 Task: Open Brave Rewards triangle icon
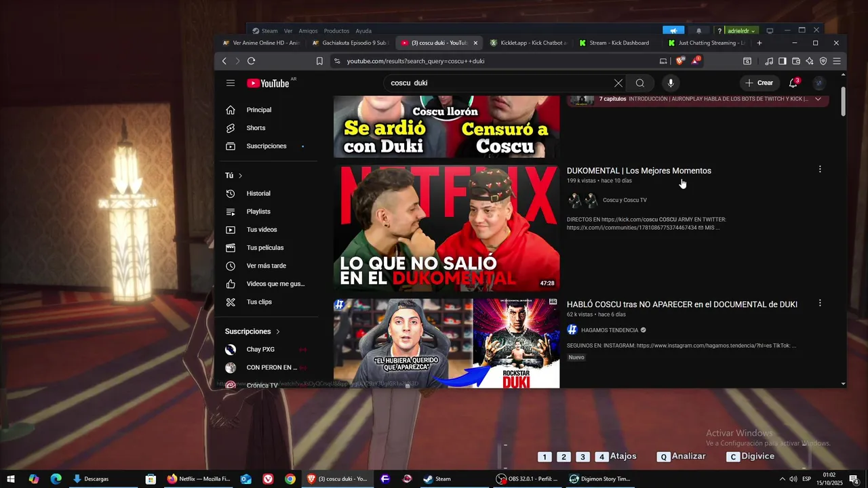[x=695, y=61]
